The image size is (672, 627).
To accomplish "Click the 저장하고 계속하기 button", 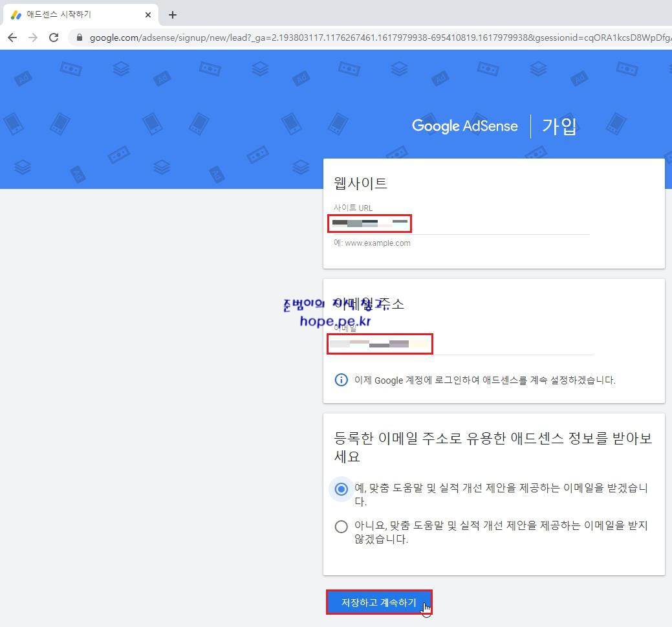I will (379, 602).
